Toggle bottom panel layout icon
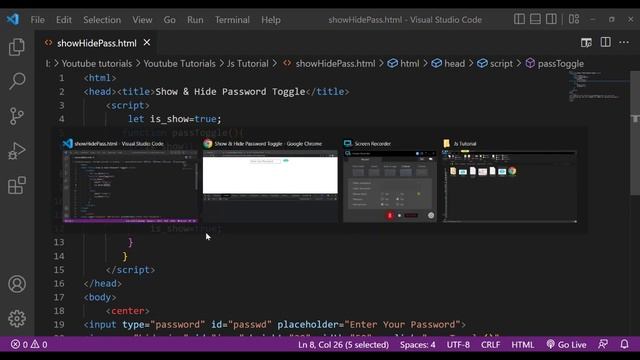This screenshot has width=640, height=360. [x=535, y=19]
